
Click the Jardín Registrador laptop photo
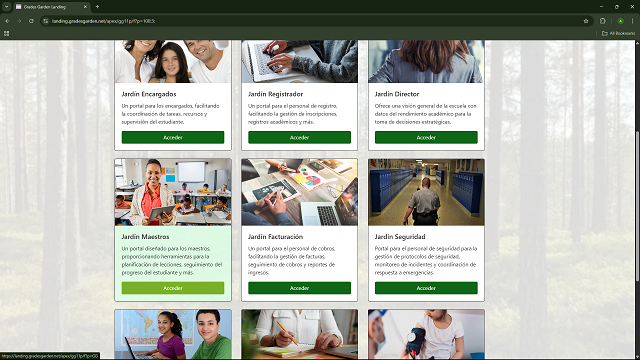pos(299,61)
